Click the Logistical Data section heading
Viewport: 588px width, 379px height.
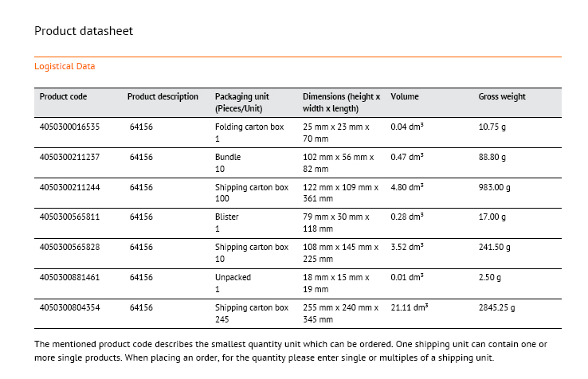(x=65, y=67)
